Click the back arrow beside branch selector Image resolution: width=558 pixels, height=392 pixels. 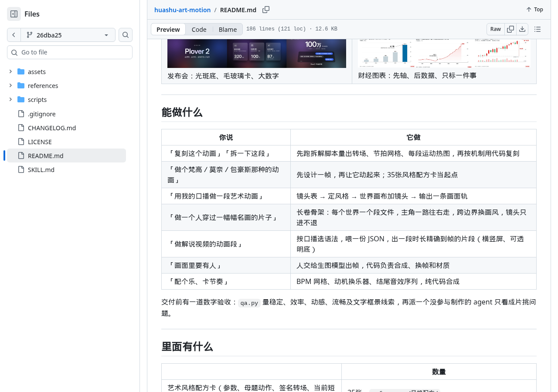[14, 35]
